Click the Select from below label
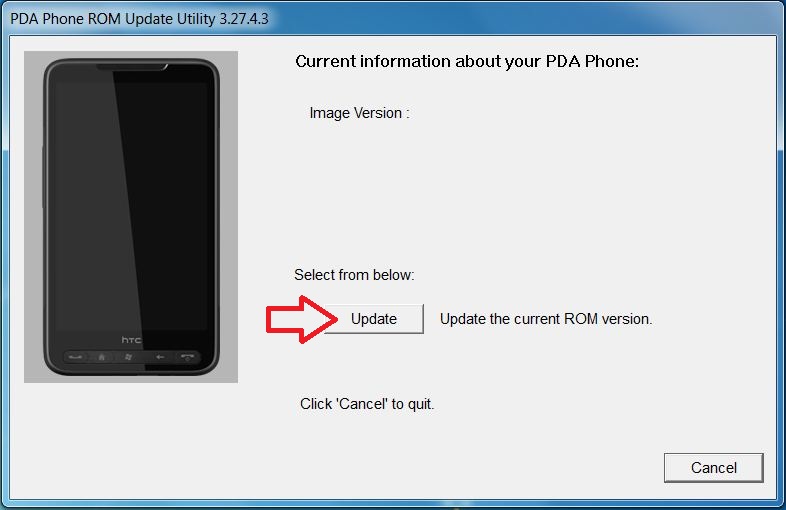The height and width of the screenshot is (510, 786). click(354, 275)
